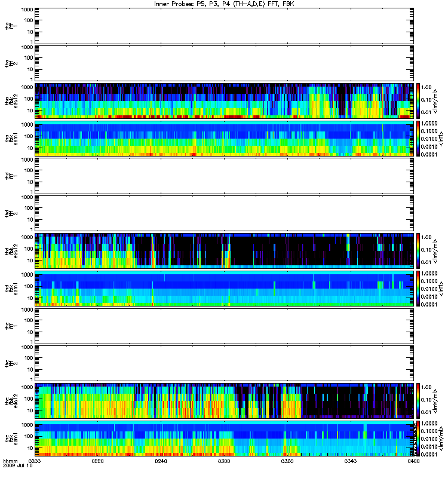Click the '<|mV/m|>' unit label beside thd edc12 color bar
448x478 pixels.
[x=435, y=251]
